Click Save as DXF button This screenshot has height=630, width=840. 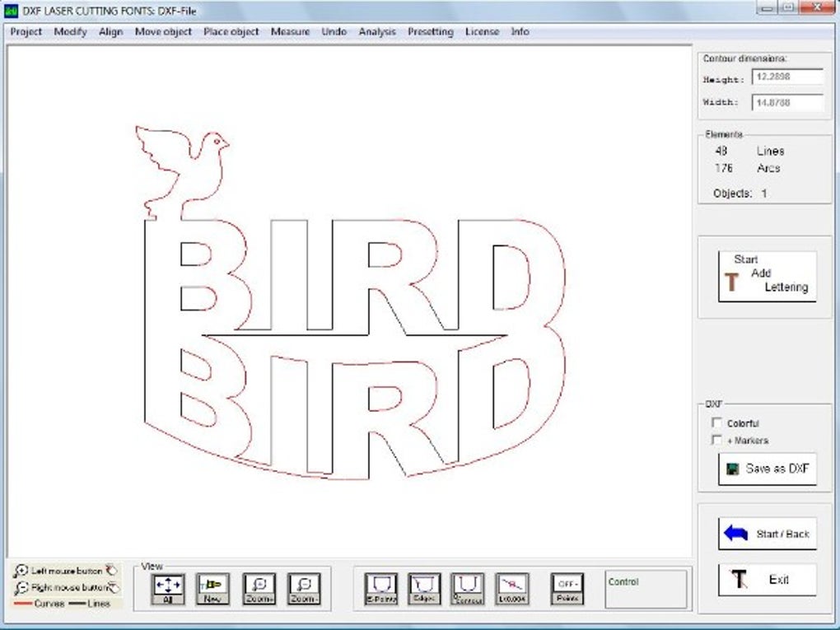(768, 469)
